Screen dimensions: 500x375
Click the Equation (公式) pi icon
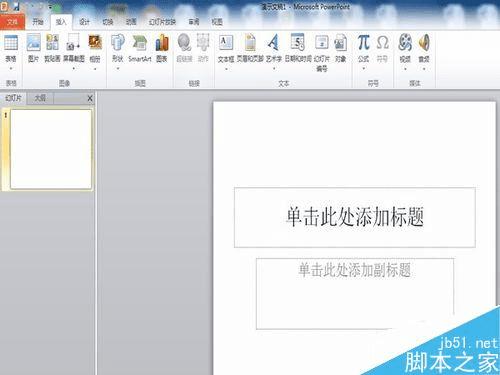(363, 43)
